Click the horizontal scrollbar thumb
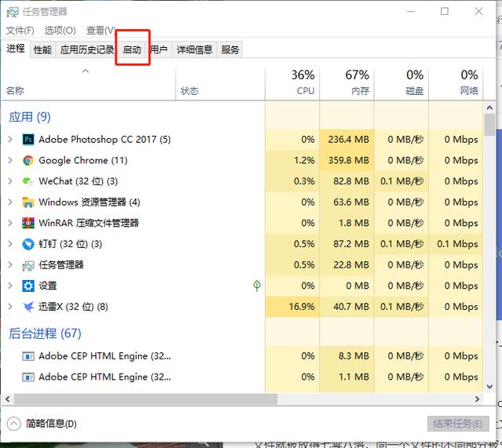Screen dimensions: 502x448 146,399
